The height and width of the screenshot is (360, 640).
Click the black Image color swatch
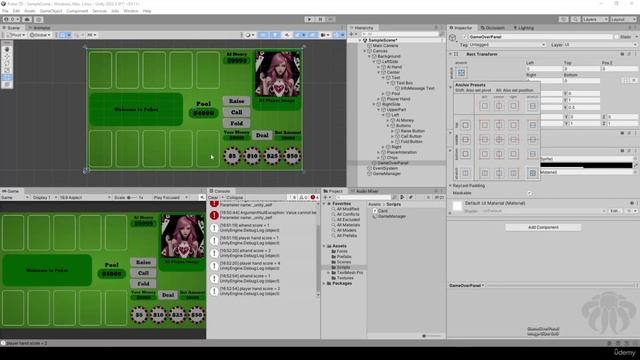[586, 165]
